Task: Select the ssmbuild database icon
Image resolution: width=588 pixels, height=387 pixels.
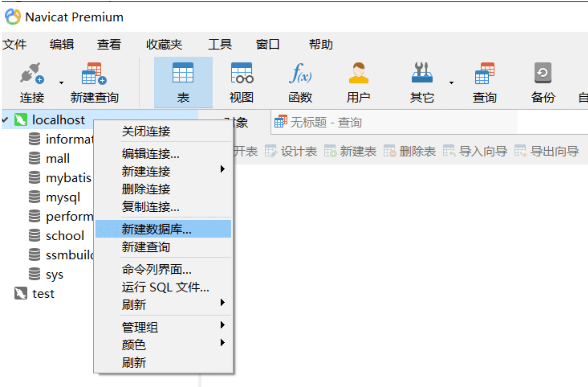Action: point(35,254)
